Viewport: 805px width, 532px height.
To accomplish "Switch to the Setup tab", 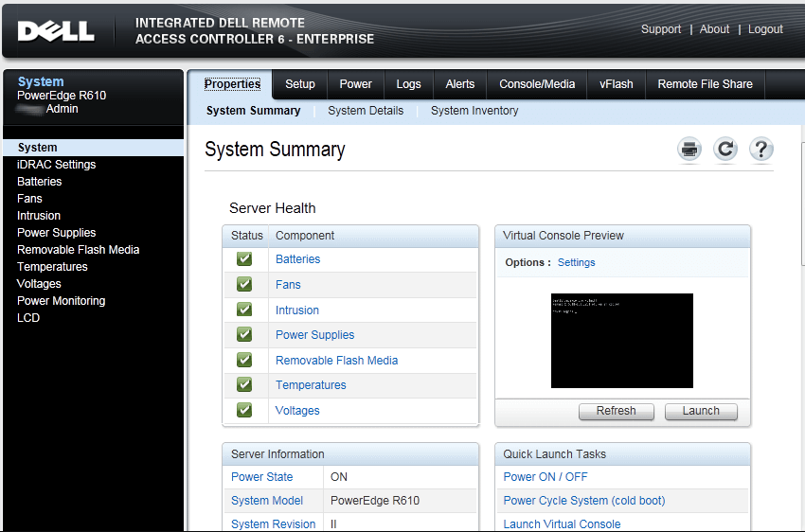I will [x=300, y=84].
